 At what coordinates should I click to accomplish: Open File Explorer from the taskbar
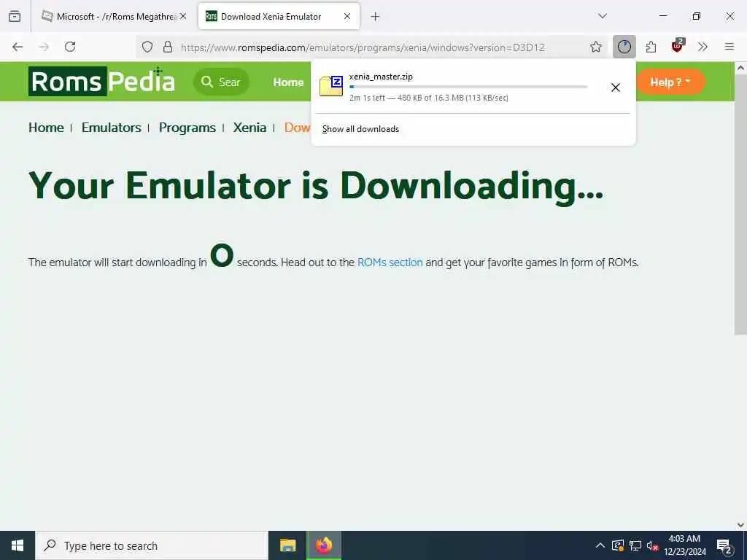tap(287, 545)
